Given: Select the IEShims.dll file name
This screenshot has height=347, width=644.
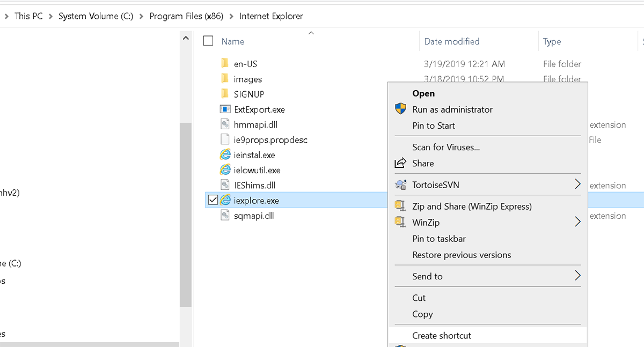Looking at the screenshot, I should (254, 186).
